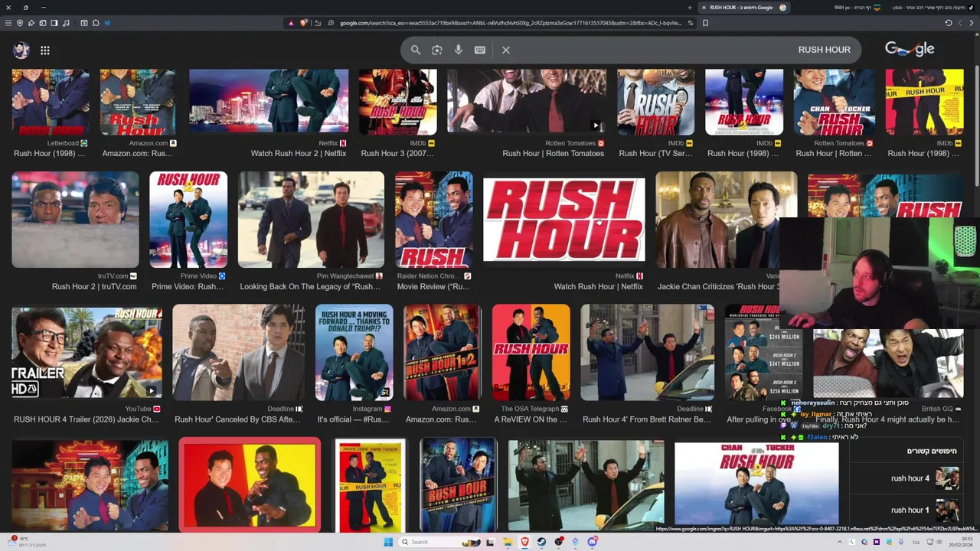This screenshot has height=551, width=980.
Task: Open 'Rush Hour Canceled By CBS' Deadline image
Action: tap(238, 353)
